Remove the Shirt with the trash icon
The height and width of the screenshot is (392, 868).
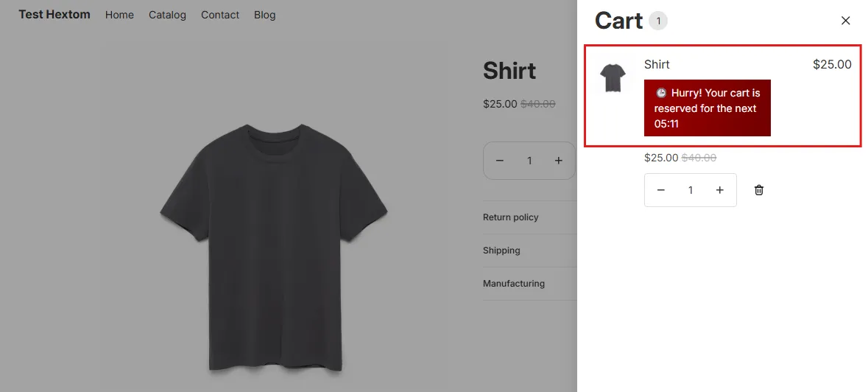click(759, 190)
